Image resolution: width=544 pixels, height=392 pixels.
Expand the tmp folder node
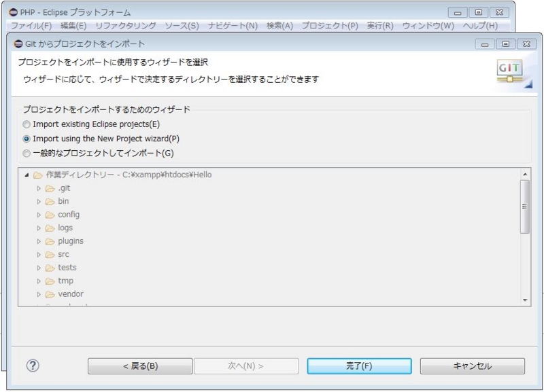pos(39,281)
